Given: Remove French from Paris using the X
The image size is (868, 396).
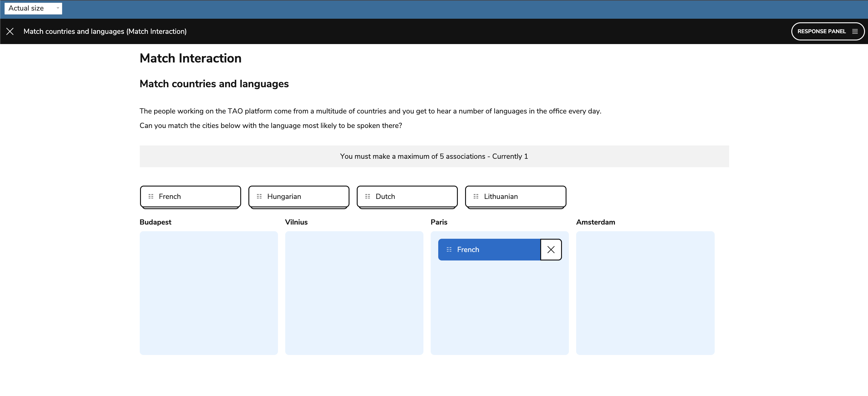Looking at the screenshot, I should coord(551,250).
